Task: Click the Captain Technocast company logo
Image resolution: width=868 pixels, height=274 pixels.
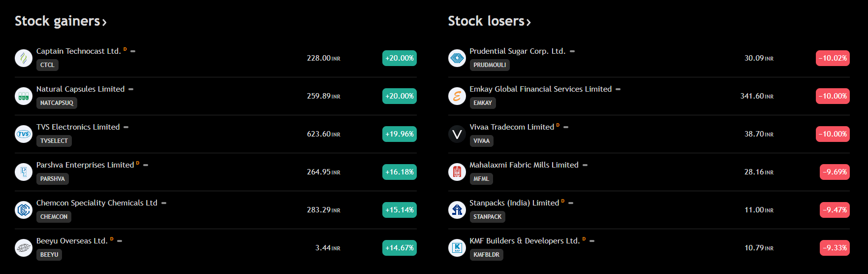Action: coord(24,58)
